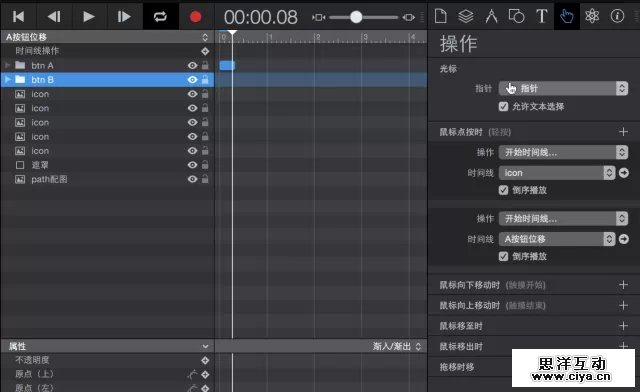Expand the btn A group
Image resolution: width=640 pixels, height=392 pixels.
pos(7,65)
